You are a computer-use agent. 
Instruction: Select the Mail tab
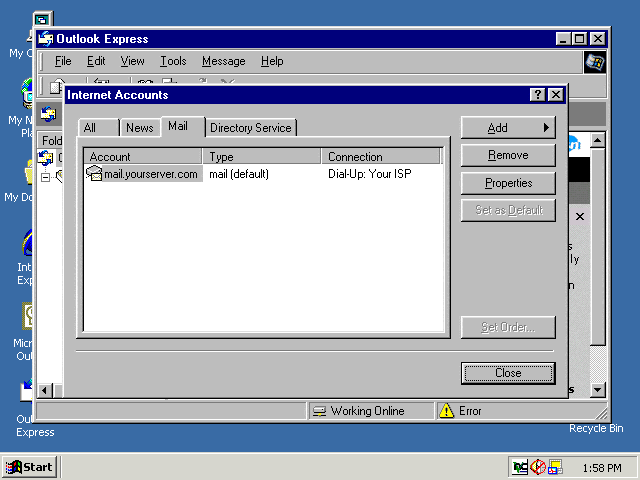(x=182, y=127)
